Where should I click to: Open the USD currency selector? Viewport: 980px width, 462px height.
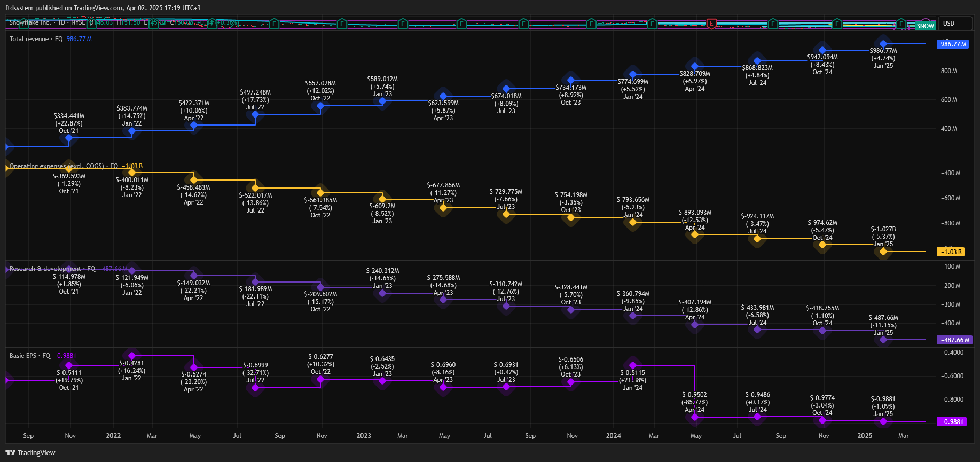(x=955, y=24)
